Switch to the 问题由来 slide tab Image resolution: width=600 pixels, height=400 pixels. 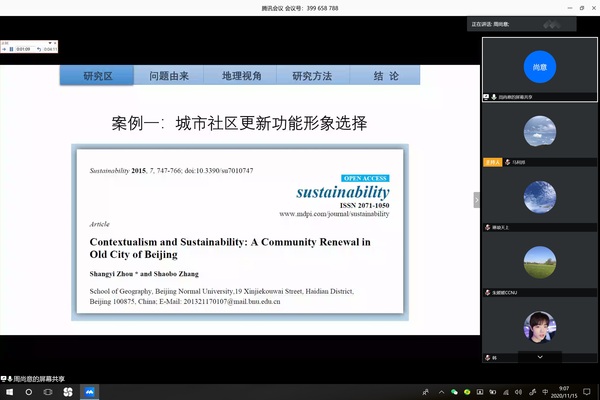[x=169, y=76]
